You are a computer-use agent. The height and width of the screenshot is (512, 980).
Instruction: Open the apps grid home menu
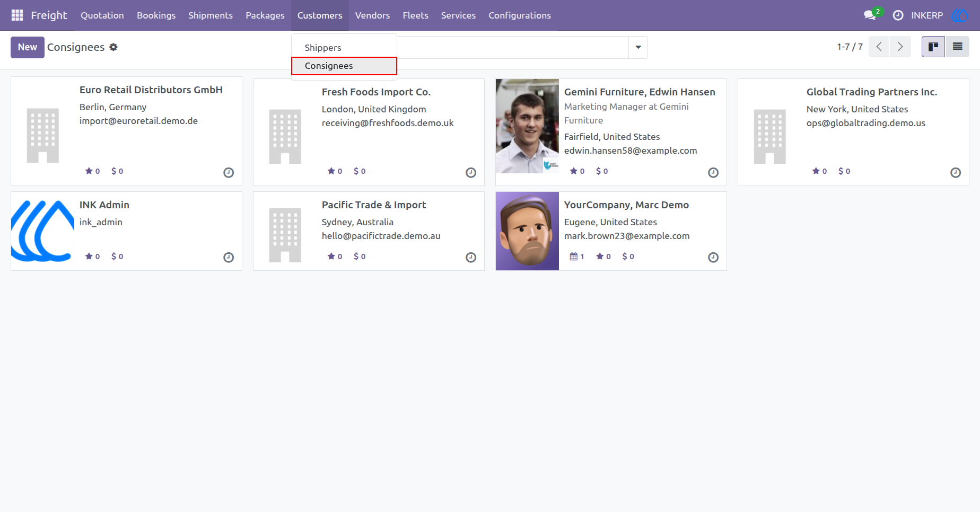click(x=17, y=15)
